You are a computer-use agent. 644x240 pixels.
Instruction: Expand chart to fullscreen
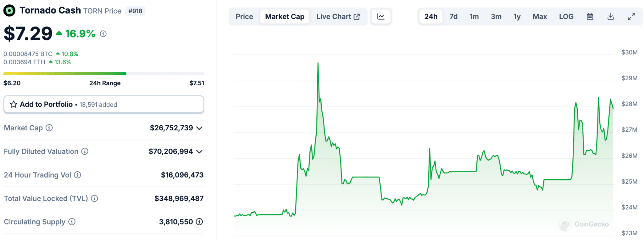tap(631, 17)
